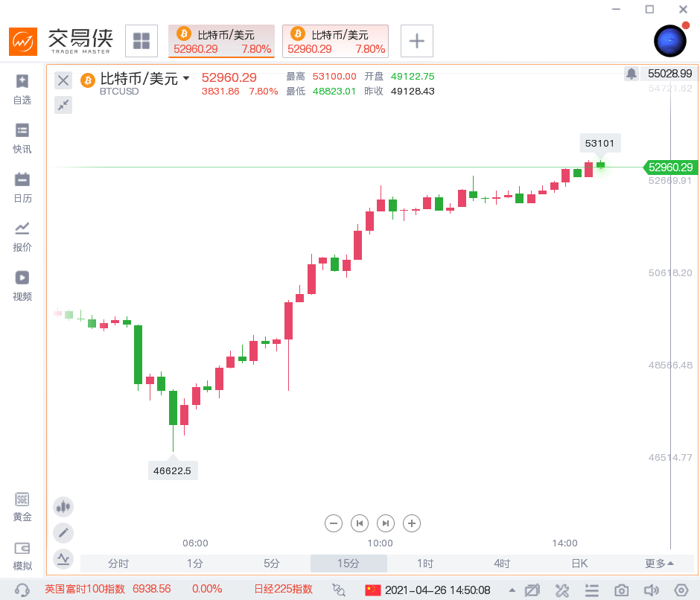Image resolution: width=700 pixels, height=600 pixels.
Task: Open the tools wrench icon in status bar
Action: click(x=562, y=590)
